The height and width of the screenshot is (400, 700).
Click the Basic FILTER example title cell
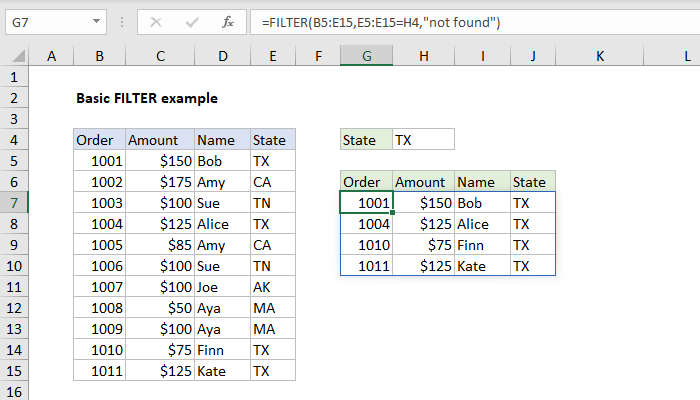click(x=147, y=98)
